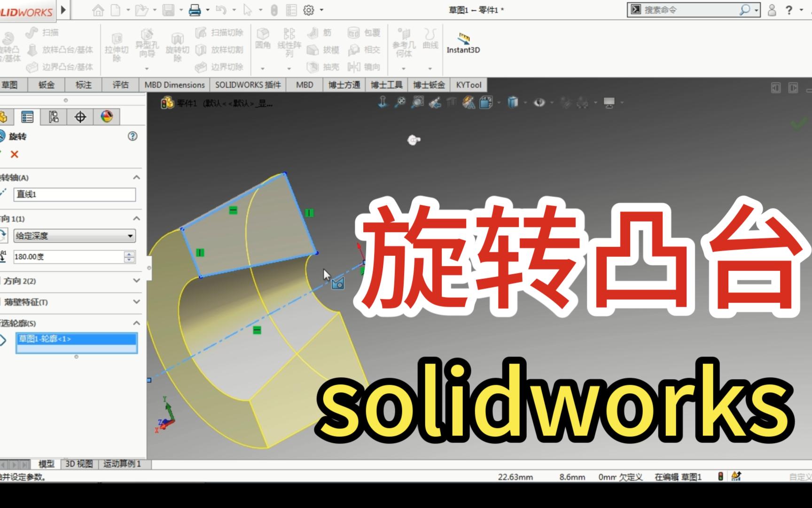The height and width of the screenshot is (508, 812).
Task: Activate the 拉伸切除 (Extruded Cut) tool
Action: click(x=117, y=45)
